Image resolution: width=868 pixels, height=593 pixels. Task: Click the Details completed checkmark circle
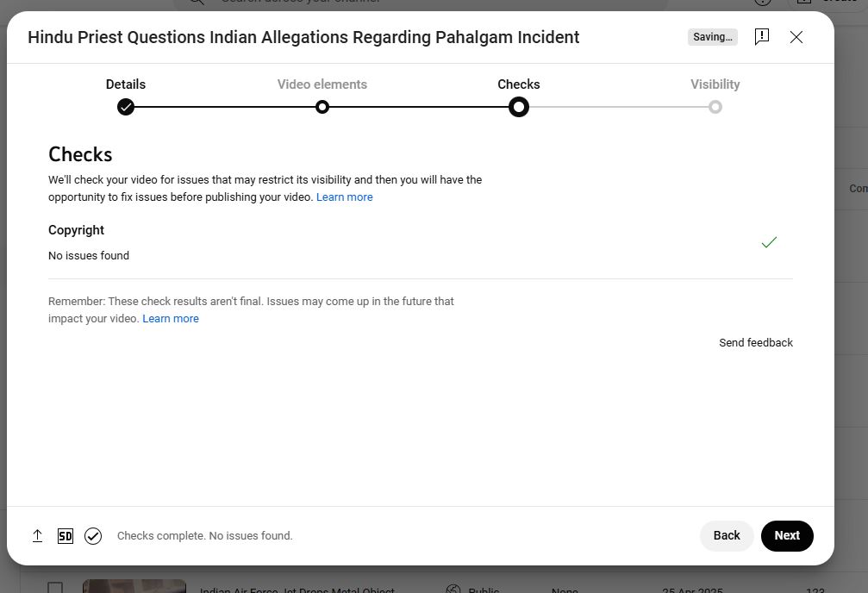(x=126, y=107)
